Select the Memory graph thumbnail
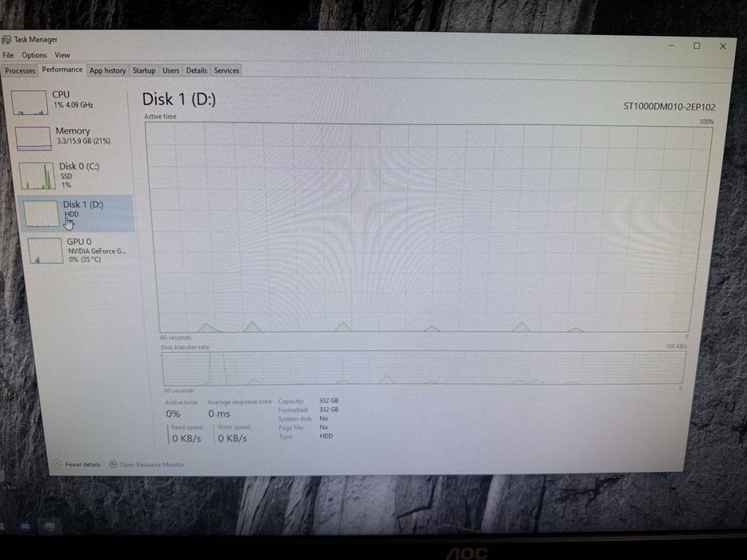This screenshot has height=560, width=747. click(x=34, y=138)
